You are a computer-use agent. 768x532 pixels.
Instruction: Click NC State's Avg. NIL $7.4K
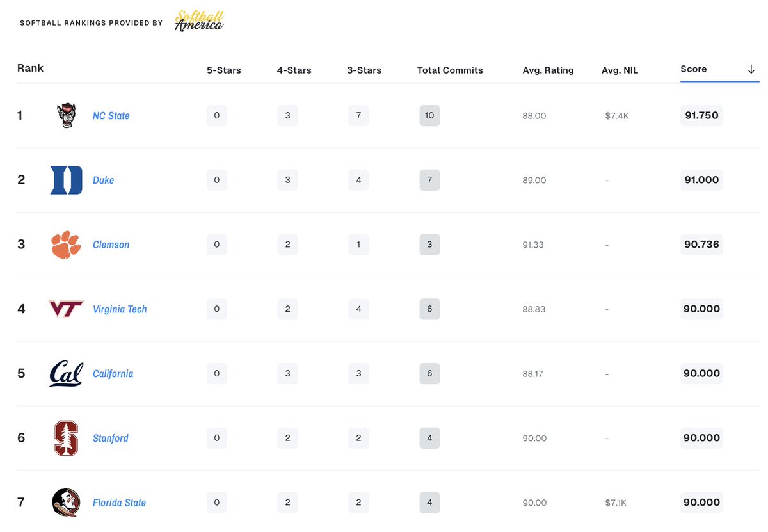[617, 116]
